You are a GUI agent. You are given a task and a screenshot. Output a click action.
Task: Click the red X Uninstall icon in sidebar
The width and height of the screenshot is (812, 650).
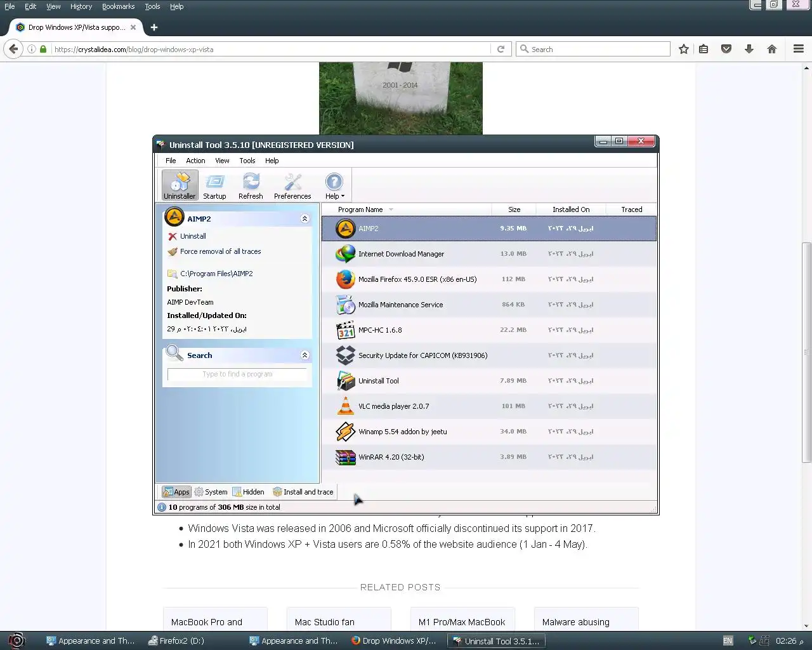click(172, 236)
